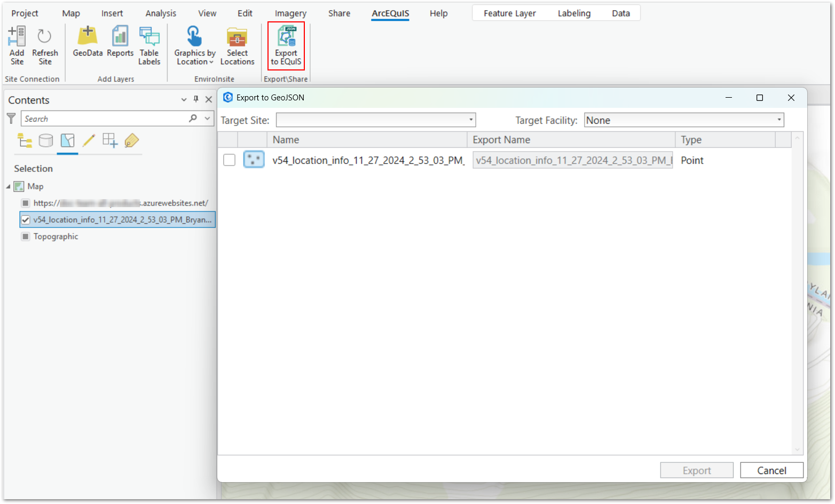Viewport: 835px width, 504px height.
Task: Toggle selectability of the v54_location_info layer in Contents
Action: pyautogui.click(x=25, y=220)
